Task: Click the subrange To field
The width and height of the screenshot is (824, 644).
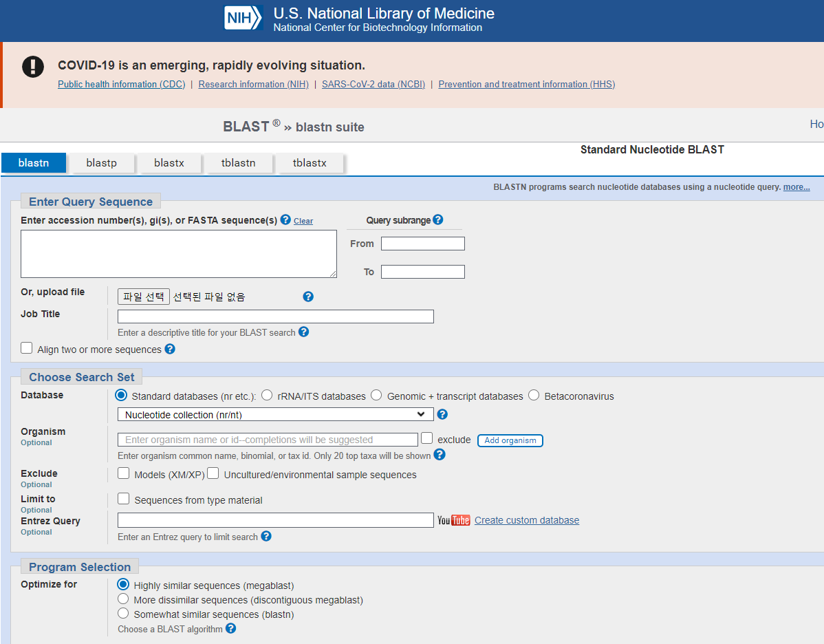Action: tap(423, 271)
